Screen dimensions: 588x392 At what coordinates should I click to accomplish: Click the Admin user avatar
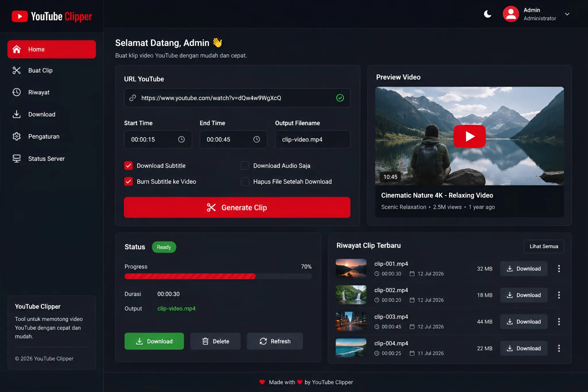(x=511, y=14)
